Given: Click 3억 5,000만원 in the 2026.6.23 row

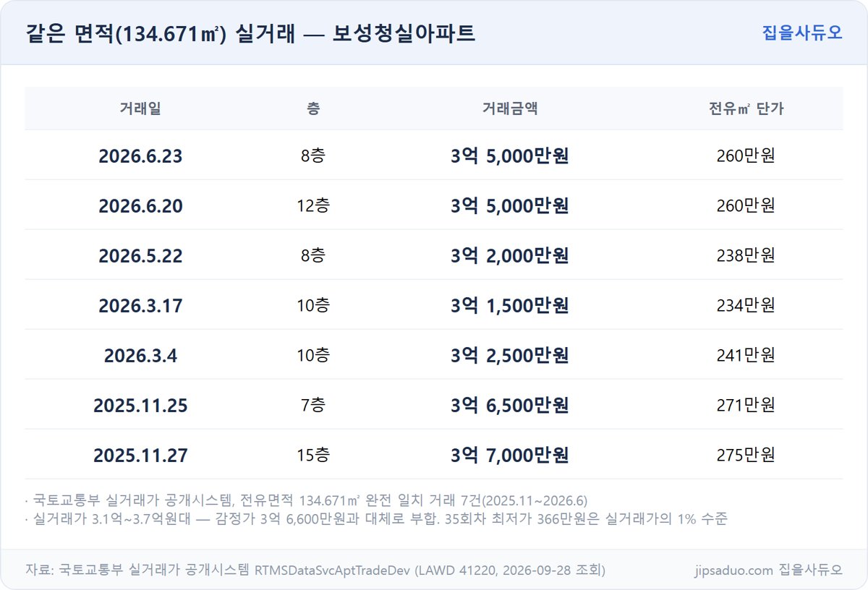Looking at the screenshot, I should pyautogui.click(x=510, y=156).
